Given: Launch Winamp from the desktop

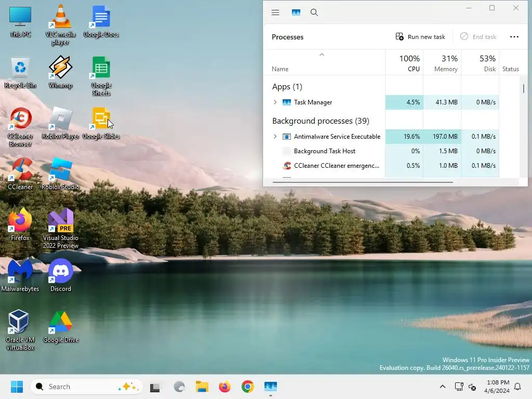Looking at the screenshot, I should tap(60, 73).
